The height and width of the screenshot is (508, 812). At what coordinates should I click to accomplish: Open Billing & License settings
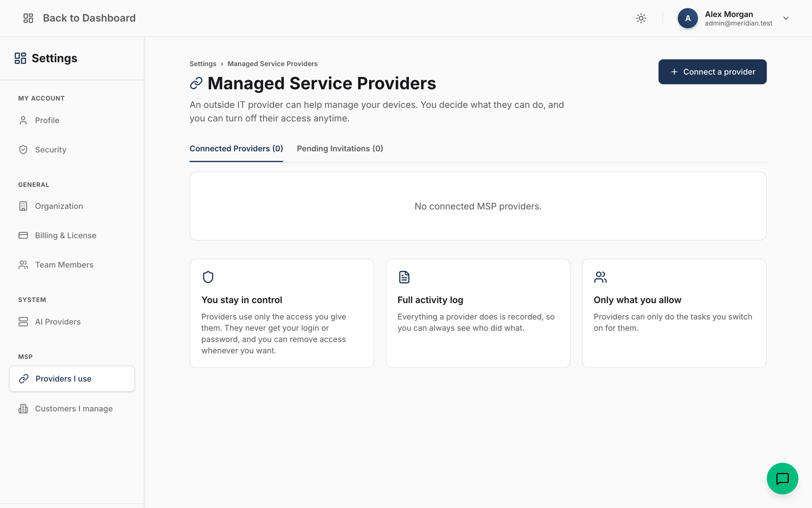[x=72, y=236]
